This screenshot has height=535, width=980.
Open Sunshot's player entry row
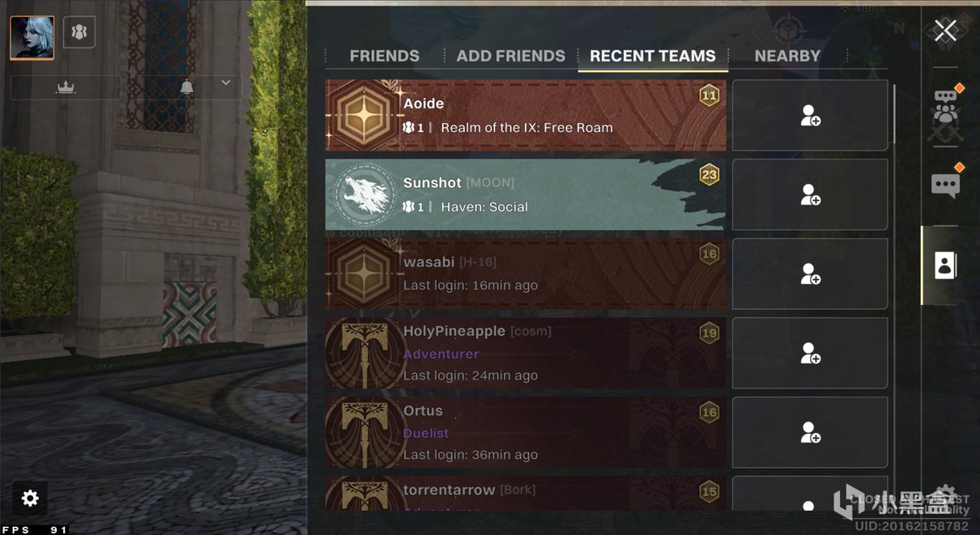[x=526, y=194]
